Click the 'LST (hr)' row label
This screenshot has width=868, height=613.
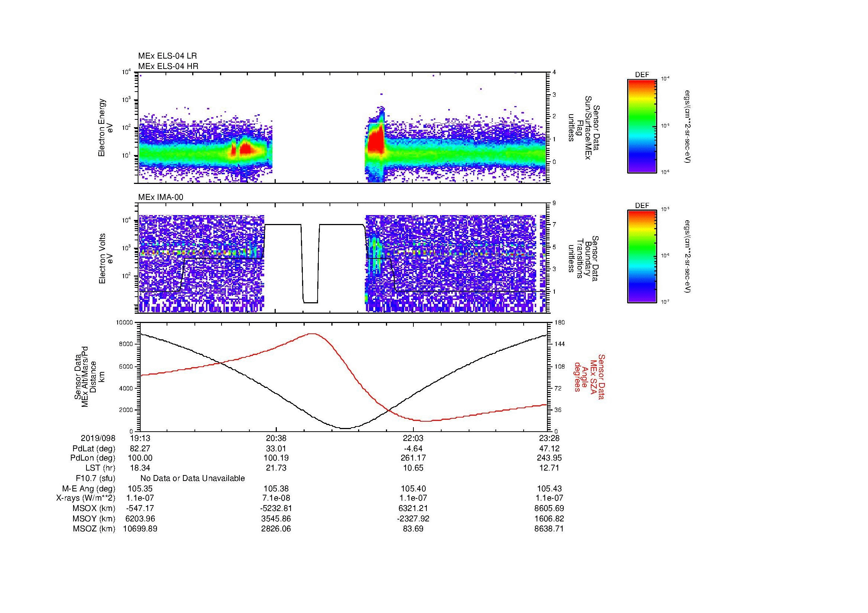point(100,468)
